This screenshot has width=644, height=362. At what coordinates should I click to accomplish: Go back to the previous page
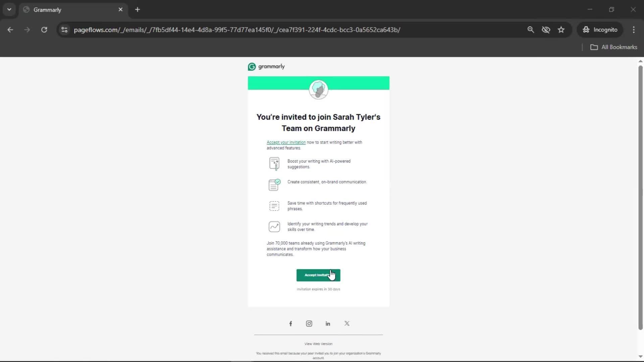[x=10, y=30]
